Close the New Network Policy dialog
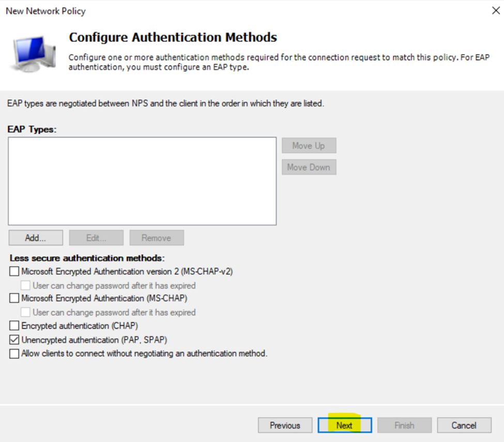The width and height of the screenshot is (504, 442). (x=496, y=11)
